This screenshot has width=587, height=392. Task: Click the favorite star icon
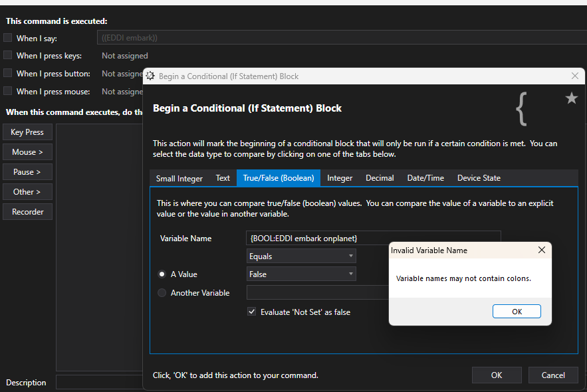point(571,98)
